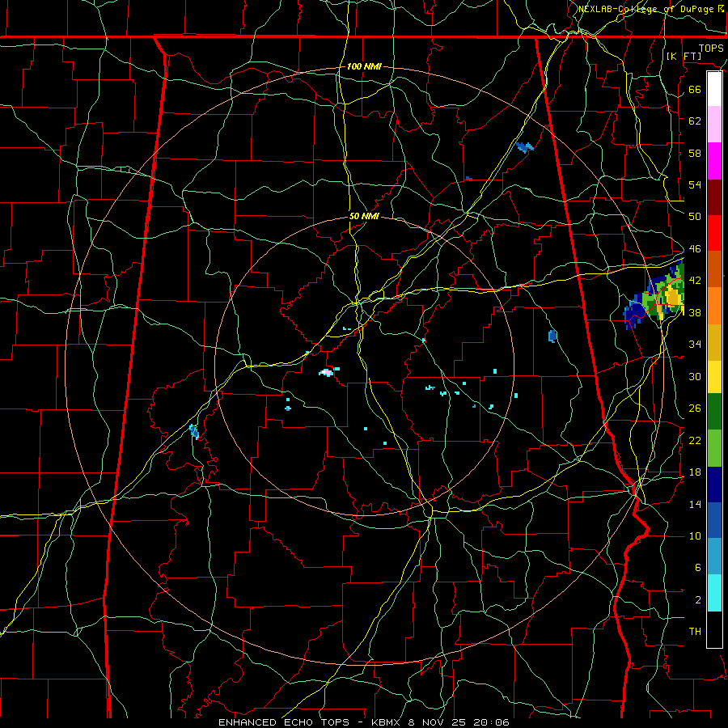Click the TOPS legend title
Viewport: 728px width, 728px height.
711,49
